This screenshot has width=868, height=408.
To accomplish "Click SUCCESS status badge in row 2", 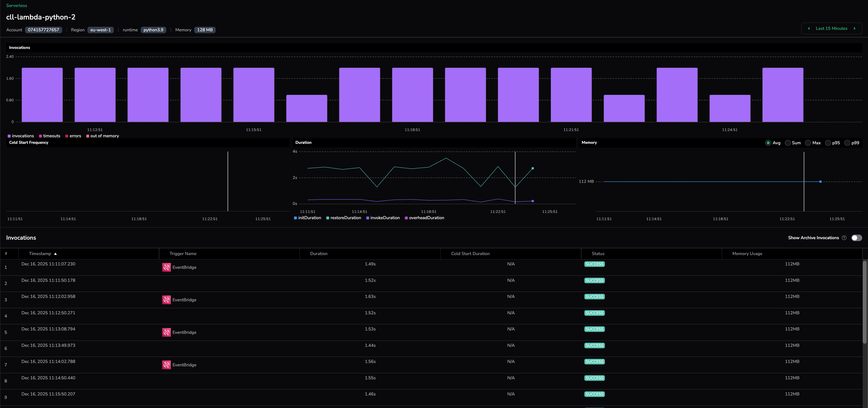I will 594,281.
